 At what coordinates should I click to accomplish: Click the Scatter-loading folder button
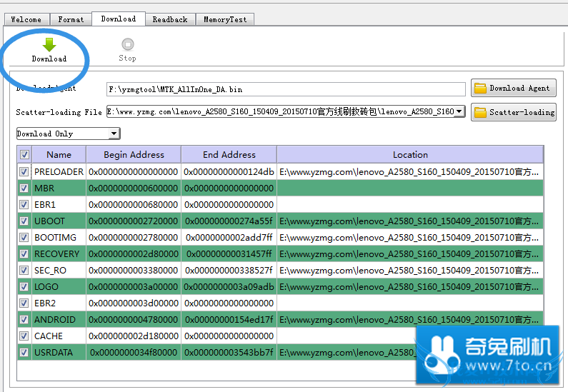pos(513,112)
